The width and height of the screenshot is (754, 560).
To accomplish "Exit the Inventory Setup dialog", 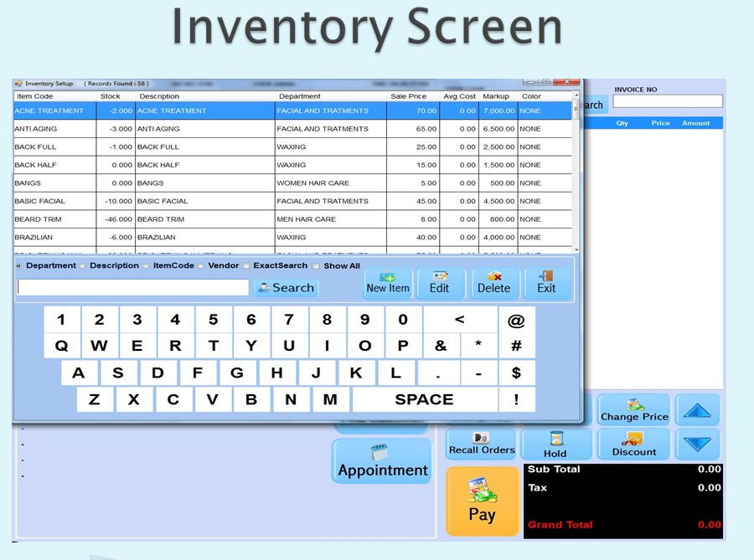I will tap(546, 283).
